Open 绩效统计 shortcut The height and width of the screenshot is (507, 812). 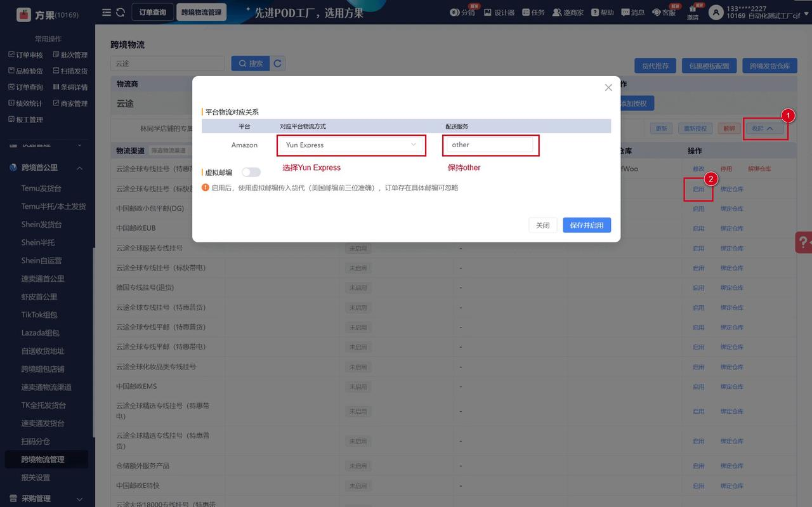point(25,103)
